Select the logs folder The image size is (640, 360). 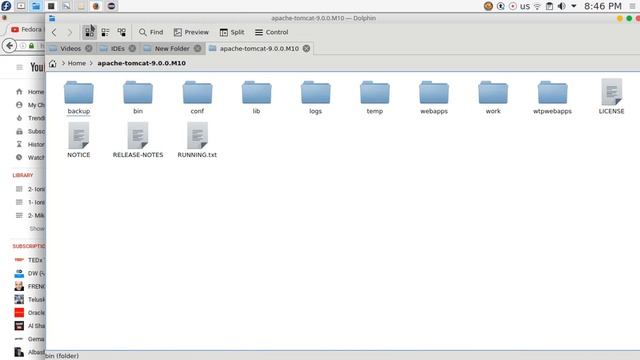pos(316,98)
